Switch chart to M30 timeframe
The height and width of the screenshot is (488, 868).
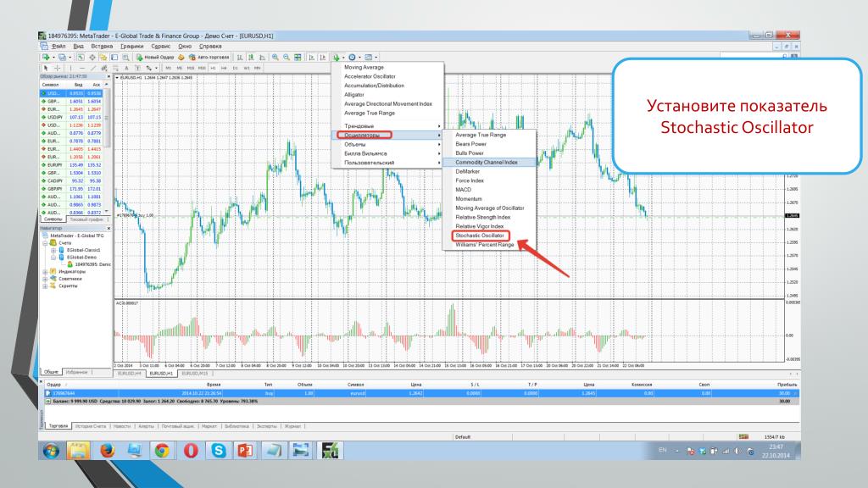click(202, 68)
